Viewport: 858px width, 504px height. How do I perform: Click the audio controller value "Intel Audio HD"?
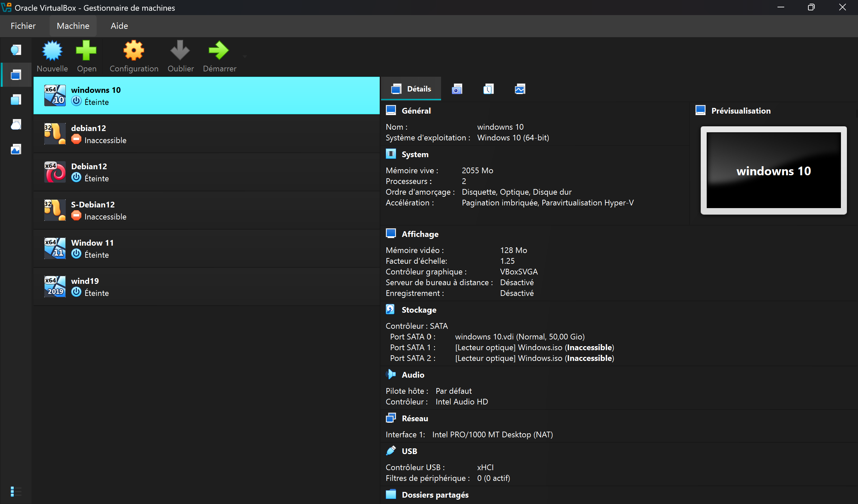coord(462,402)
